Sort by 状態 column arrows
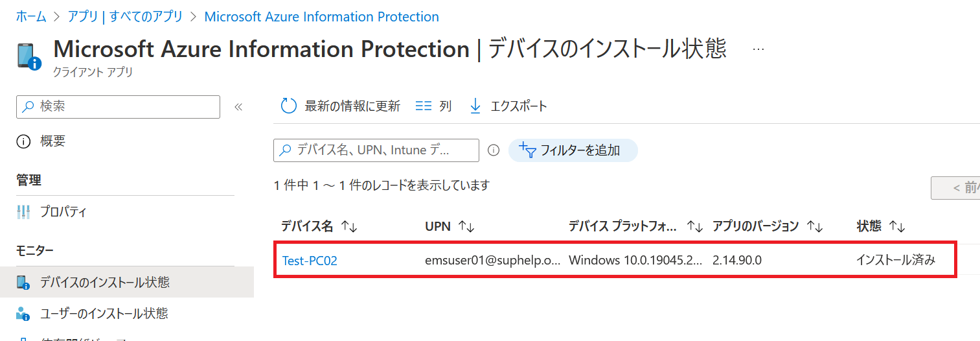 click(x=896, y=226)
